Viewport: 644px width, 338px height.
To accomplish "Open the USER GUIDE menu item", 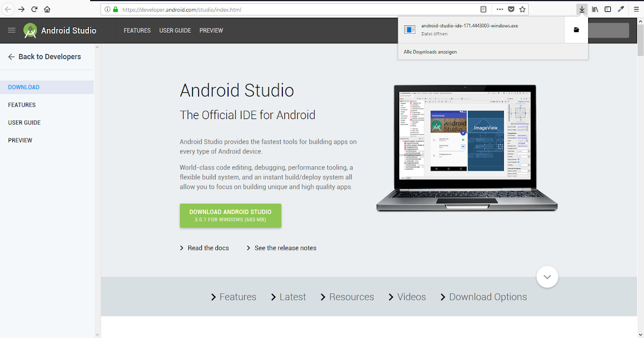I will point(175,31).
